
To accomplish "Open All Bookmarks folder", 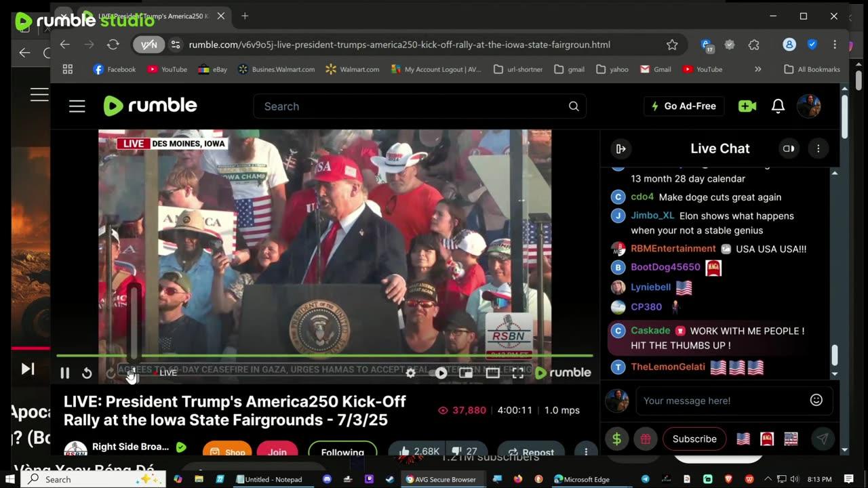I will pyautogui.click(x=812, y=69).
